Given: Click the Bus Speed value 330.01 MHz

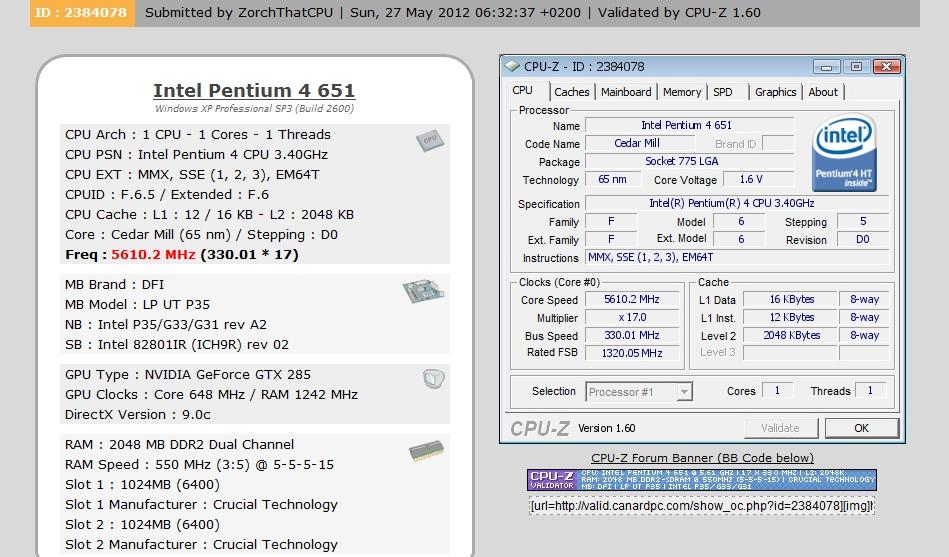Looking at the screenshot, I should pos(632,335).
